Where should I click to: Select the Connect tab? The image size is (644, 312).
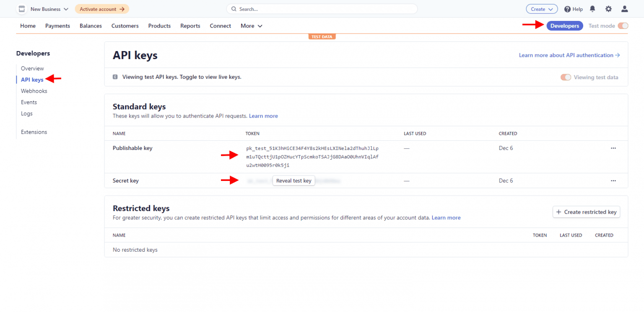pyautogui.click(x=221, y=26)
